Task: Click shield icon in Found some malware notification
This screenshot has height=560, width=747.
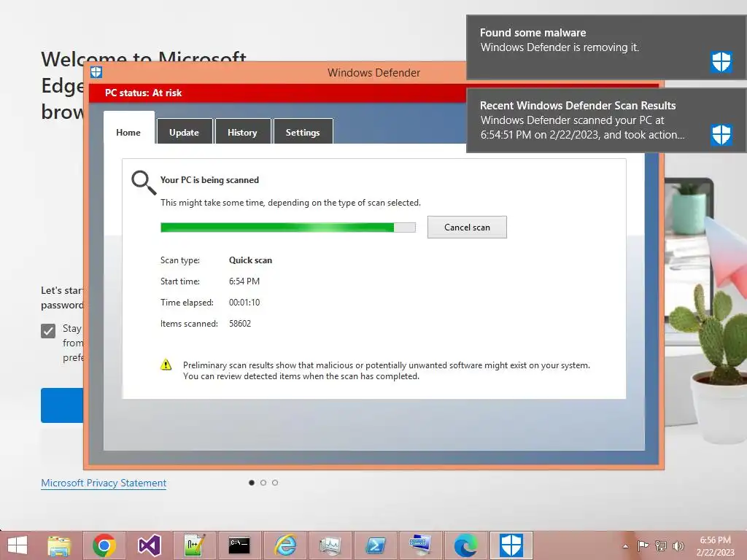Action: click(721, 62)
